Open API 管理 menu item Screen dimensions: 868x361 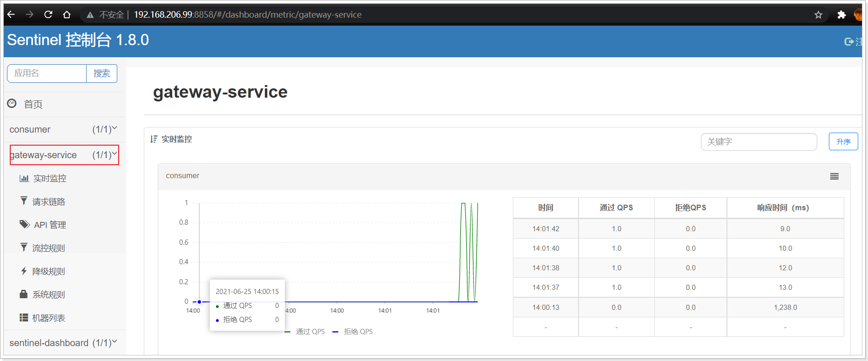coord(50,225)
